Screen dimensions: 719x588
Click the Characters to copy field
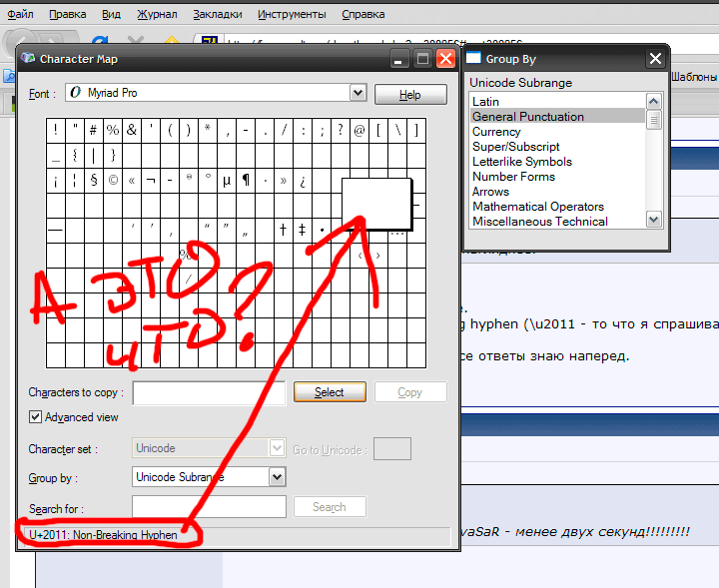[209, 392]
